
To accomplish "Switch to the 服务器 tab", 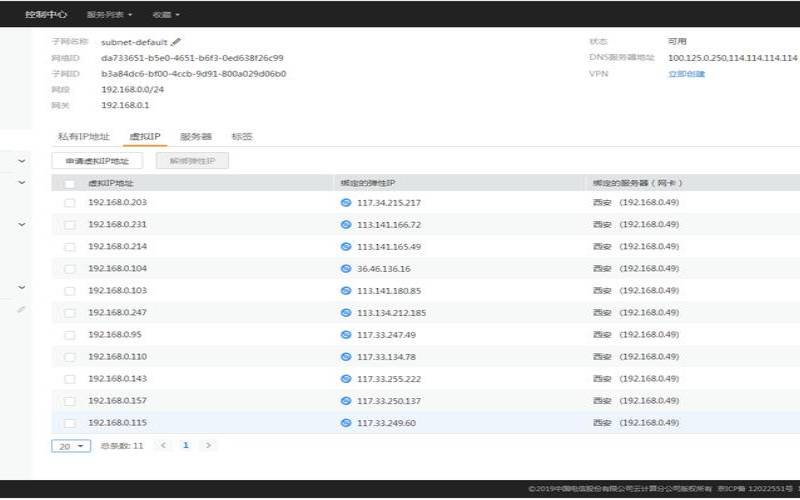I will tap(195, 136).
